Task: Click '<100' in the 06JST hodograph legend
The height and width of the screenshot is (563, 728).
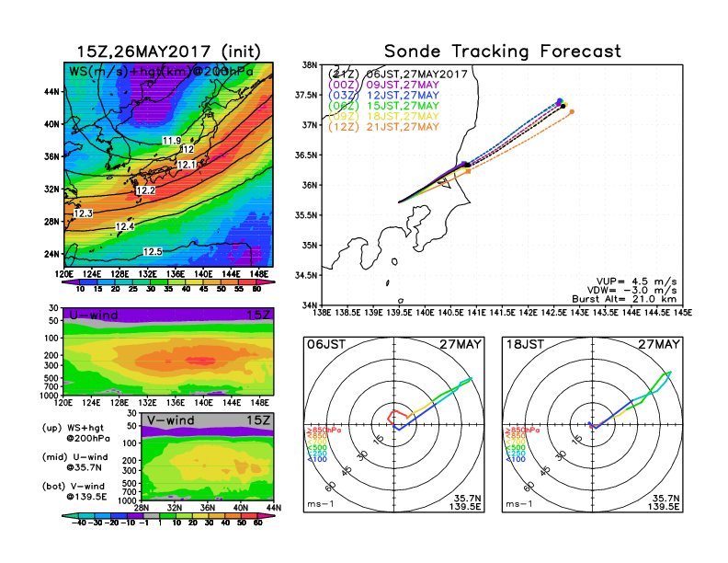Action: pyautogui.click(x=317, y=459)
